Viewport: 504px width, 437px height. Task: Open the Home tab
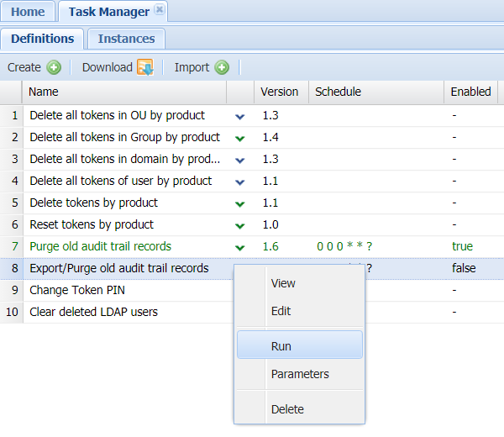(x=28, y=12)
